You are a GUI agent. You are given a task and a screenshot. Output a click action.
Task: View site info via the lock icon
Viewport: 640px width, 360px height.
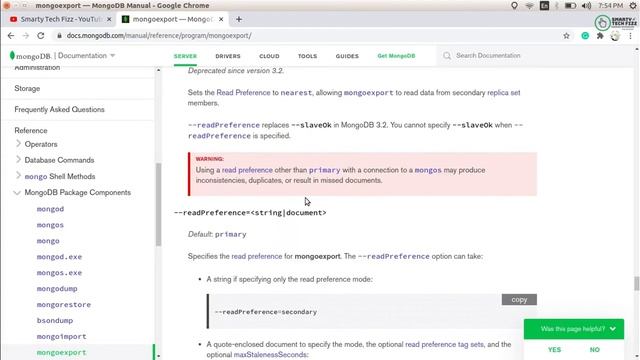[x=59, y=36]
